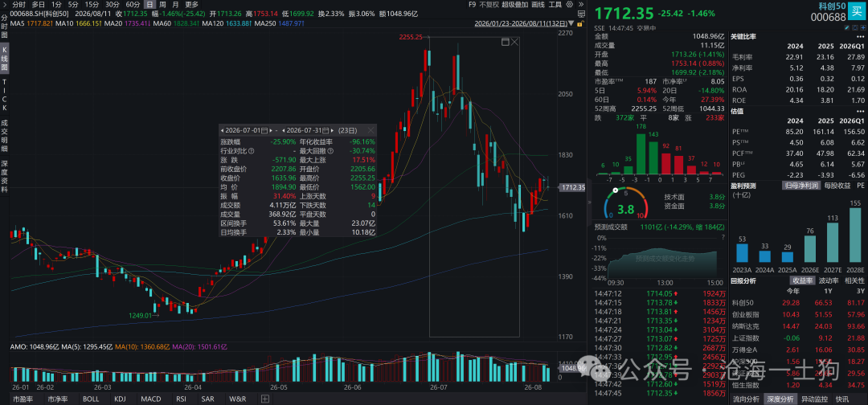Switch chart to 15分 period
The width and height of the screenshot is (868, 405).
(x=92, y=5)
